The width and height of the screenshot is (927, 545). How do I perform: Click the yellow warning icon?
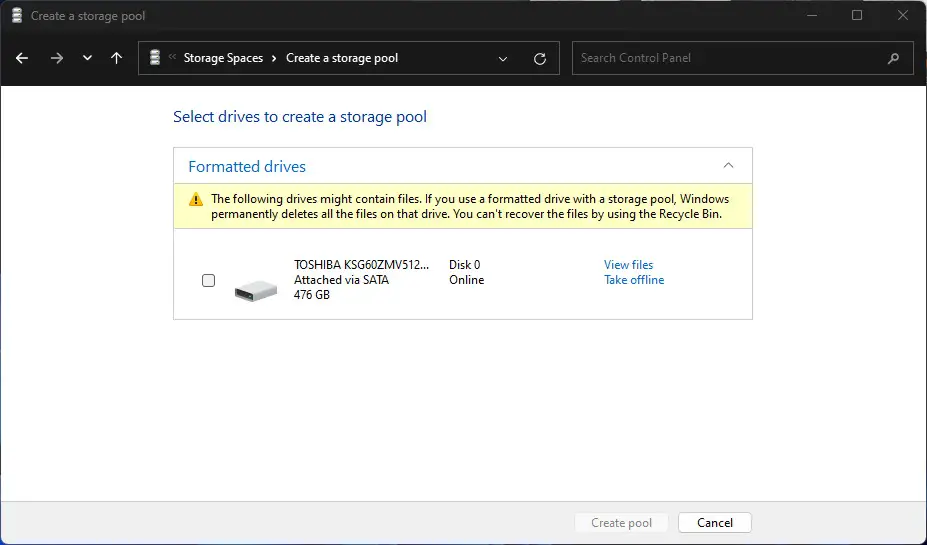196,200
